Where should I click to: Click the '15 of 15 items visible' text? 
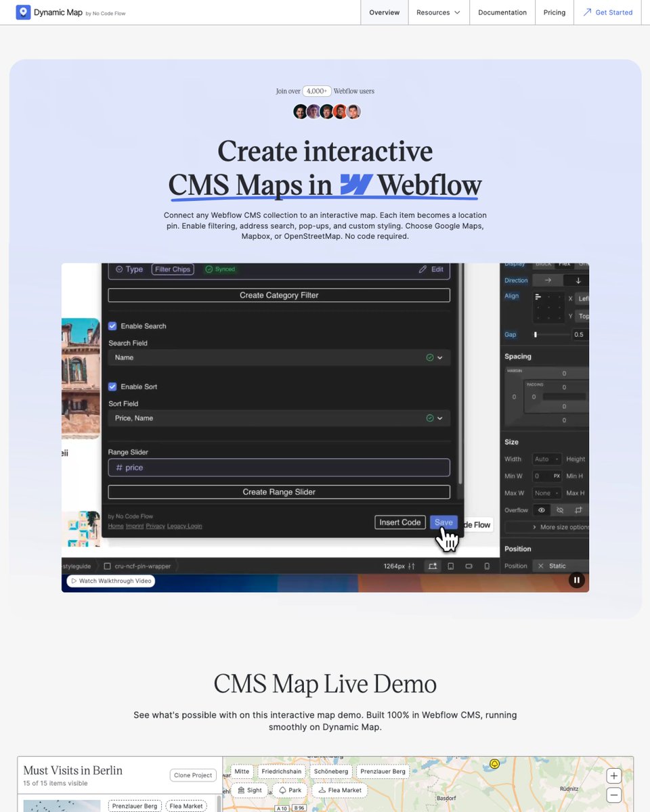point(56,784)
